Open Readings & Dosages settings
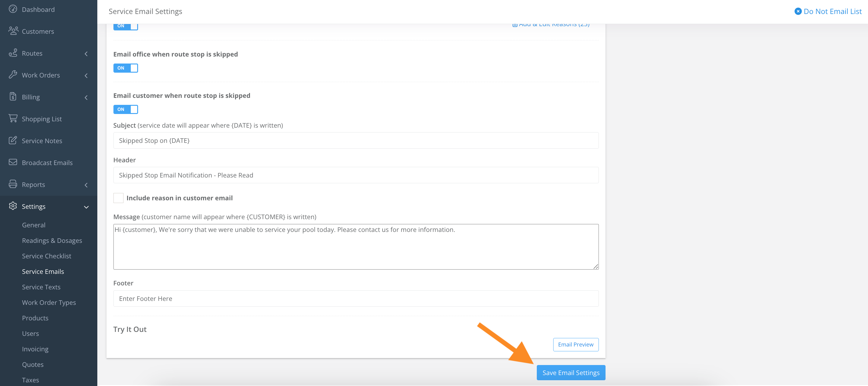This screenshot has width=868, height=386. (52, 240)
